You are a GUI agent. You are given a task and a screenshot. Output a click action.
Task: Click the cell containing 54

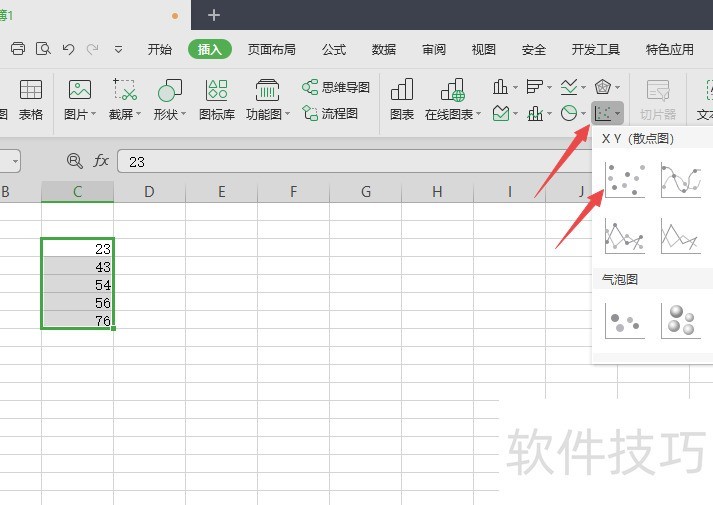(x=77, y=285)
